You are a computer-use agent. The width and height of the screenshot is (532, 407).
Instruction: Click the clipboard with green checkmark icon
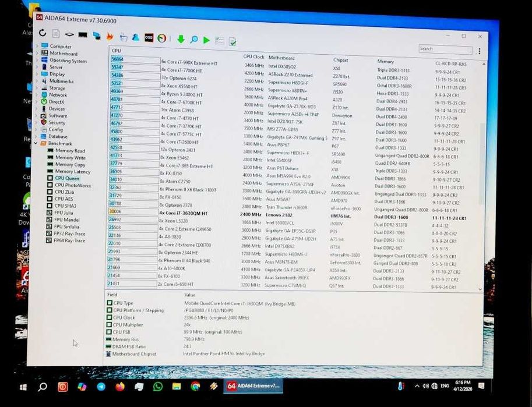click(232, 41)
